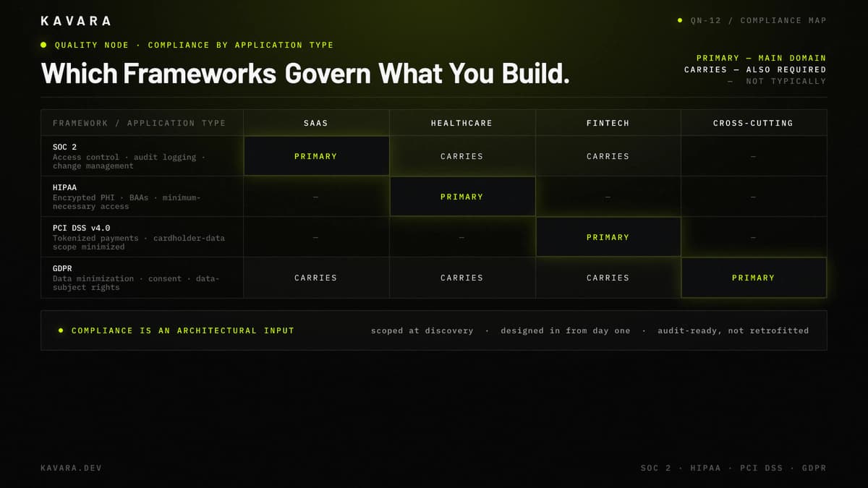Click the 'Which Frameworks Govern What You Build' headline
Screen dimensions: 868x488
305,74
